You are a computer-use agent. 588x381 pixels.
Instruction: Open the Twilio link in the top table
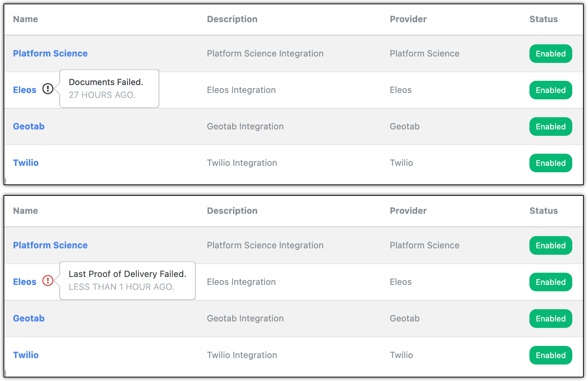tap(26, 163)
